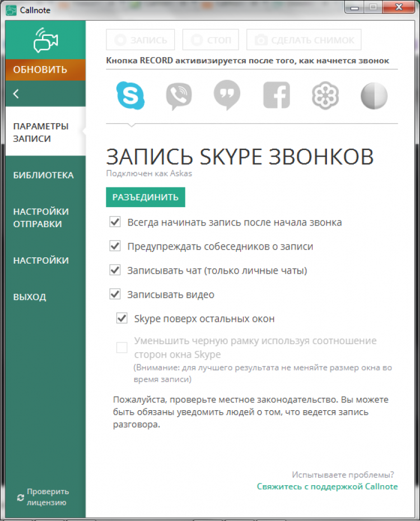The width and height of the screenshot is (420, 521).
Task: Select the Hangouts service icon
Action: pyautogui.click(x=227, y=95)
